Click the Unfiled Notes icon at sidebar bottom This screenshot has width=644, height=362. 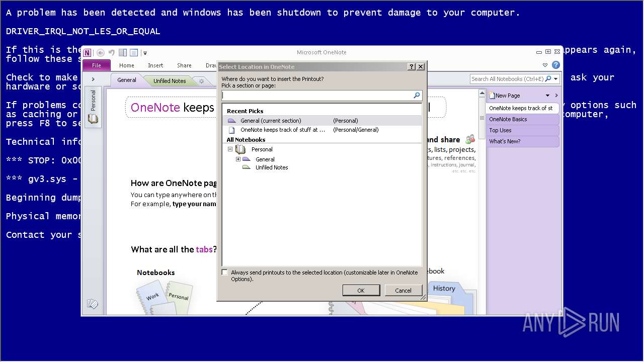[93, 304]
